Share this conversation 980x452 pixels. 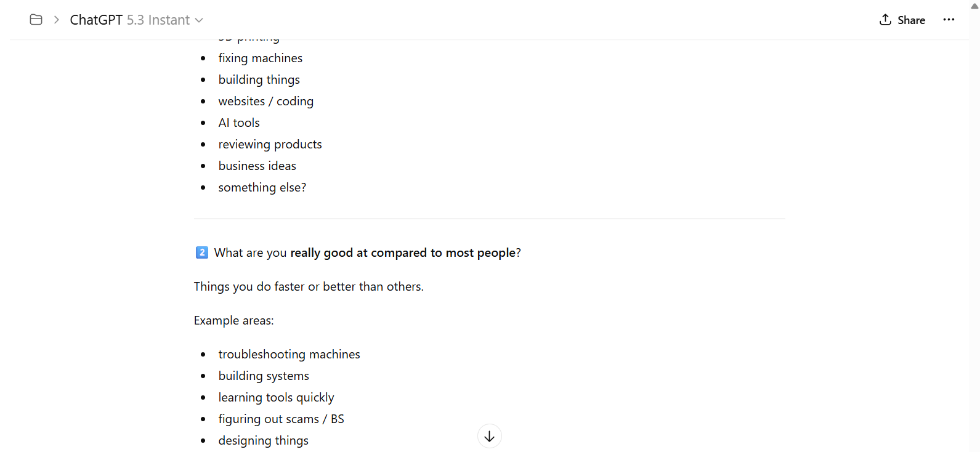pos(902,20)
